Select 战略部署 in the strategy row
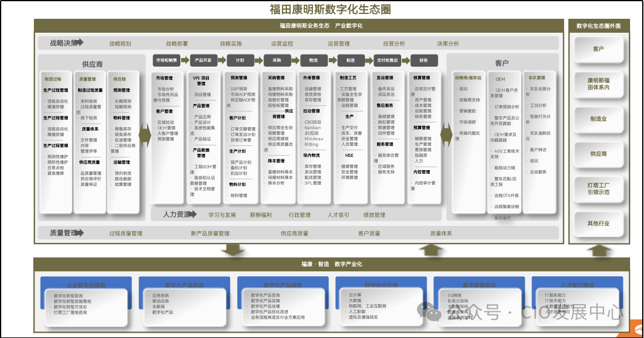Image resolution: width=644 pixels, height=338 pixels. click(177, 44)
